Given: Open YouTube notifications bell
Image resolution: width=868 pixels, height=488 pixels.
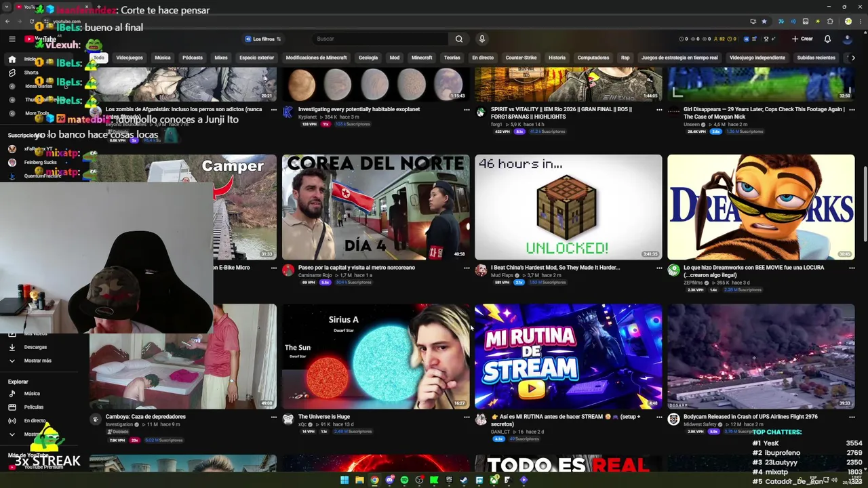Looking at the screenshot, I should click(827, 39).
